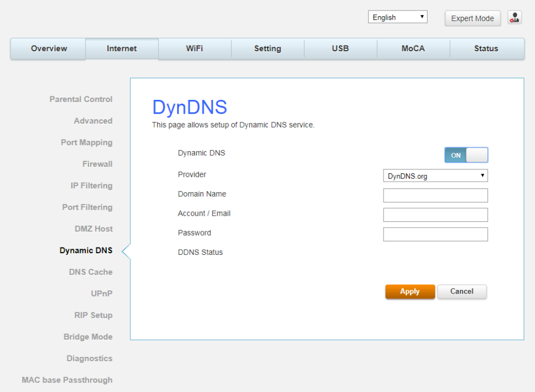
Task: Open RIP Setup page
Action: [93, 315]
